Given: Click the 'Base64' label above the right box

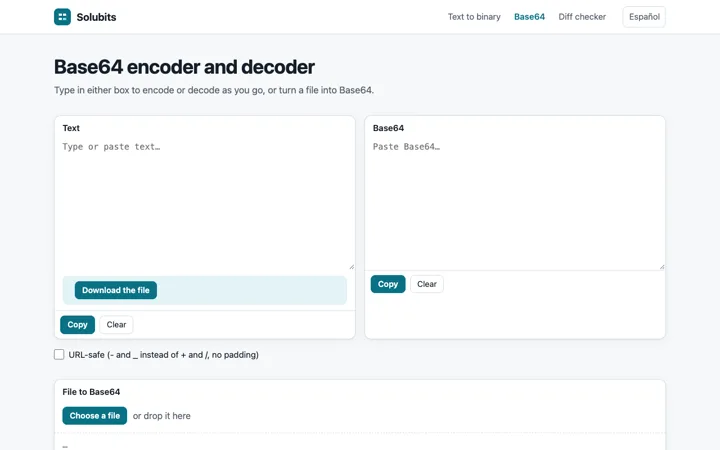Looking at the screenshot, I should (x=388, y=128).
